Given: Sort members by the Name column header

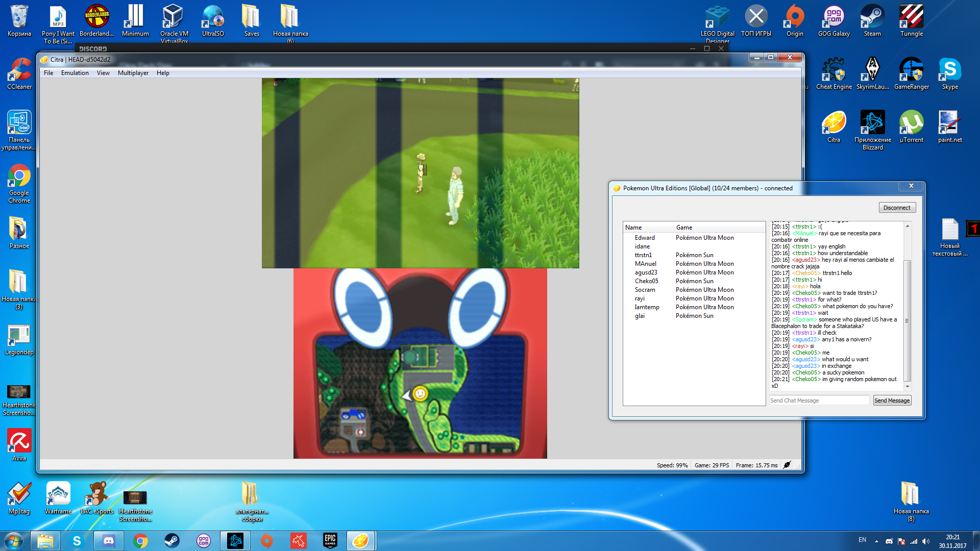Looking at the screenshot, I should pos(648,228).
